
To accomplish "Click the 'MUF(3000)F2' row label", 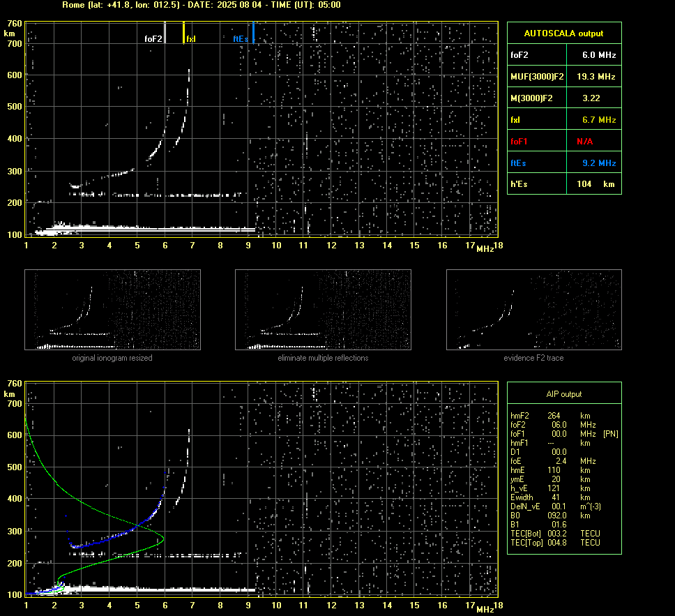I will (537, 77).
